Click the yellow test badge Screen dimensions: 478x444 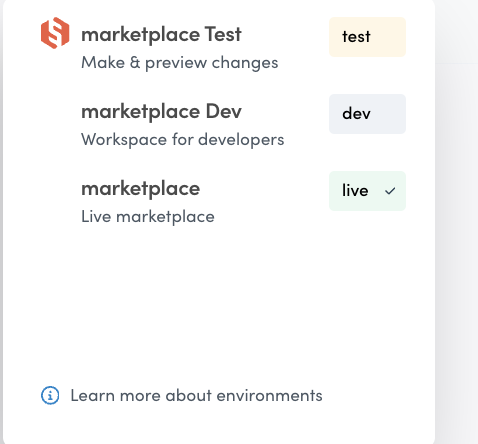pyautogui.click(x=367, y=37)
